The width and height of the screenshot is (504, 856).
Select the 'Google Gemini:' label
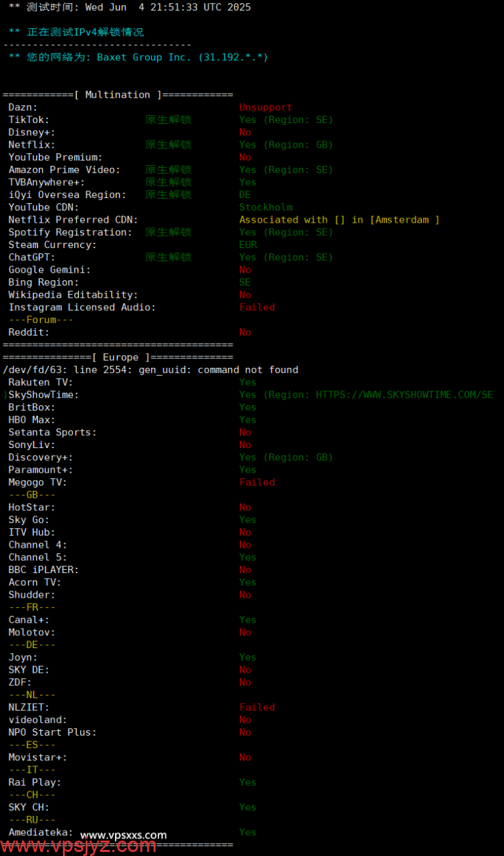50,270
